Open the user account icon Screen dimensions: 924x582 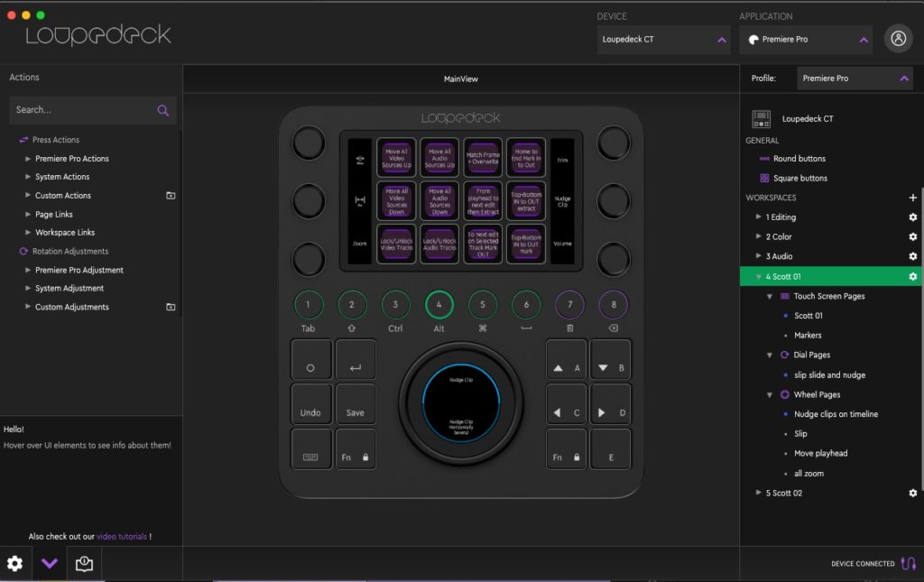898,39
